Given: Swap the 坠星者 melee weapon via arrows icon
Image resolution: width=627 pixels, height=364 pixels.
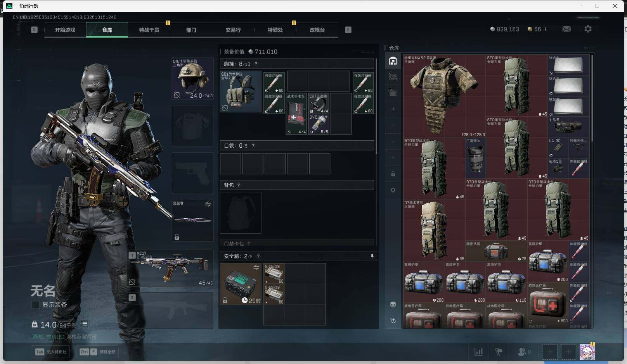Looking at the screenshot, I should tap(208, 204).
